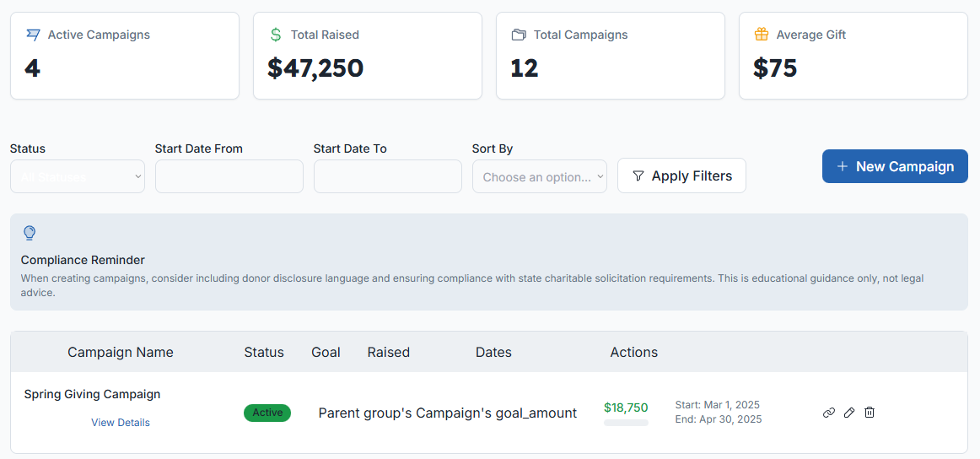Click the Total Raised dollar icon
Screen dimensions: 980x459
(x=276, y=35)
